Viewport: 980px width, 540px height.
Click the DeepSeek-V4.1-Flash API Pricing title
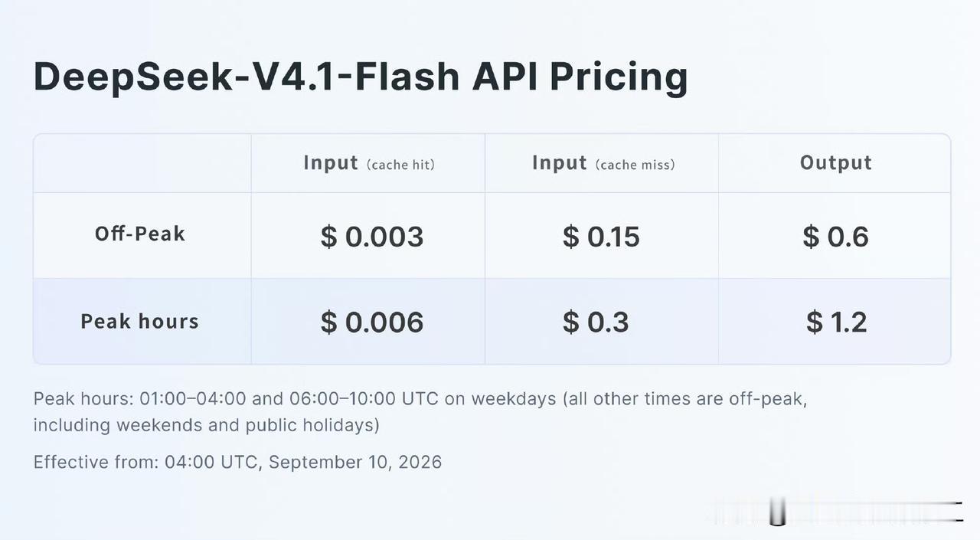coord(361,77)
